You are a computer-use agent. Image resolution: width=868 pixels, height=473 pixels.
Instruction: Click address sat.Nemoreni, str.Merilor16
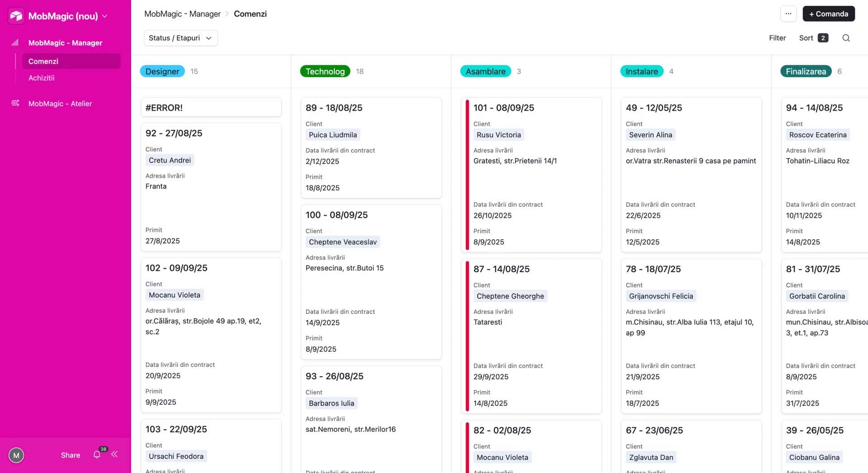(x=350, y=429)
